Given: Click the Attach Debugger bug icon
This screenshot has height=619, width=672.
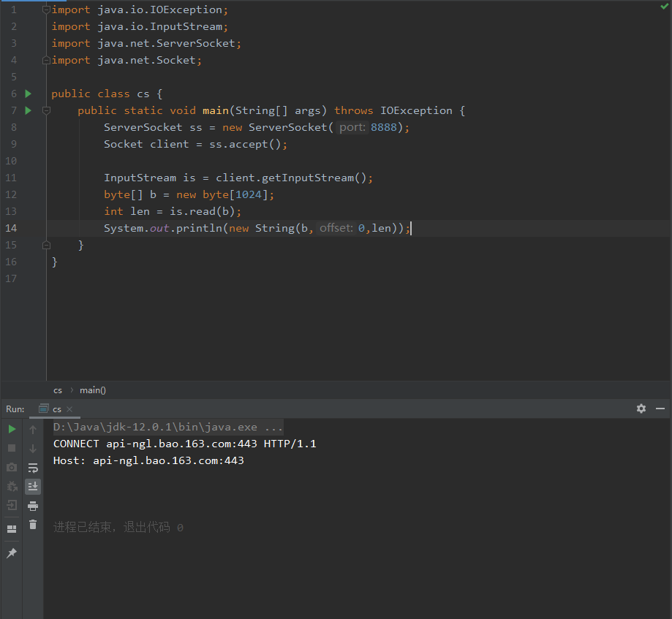Looking at the screenshot, I should 12,486.
